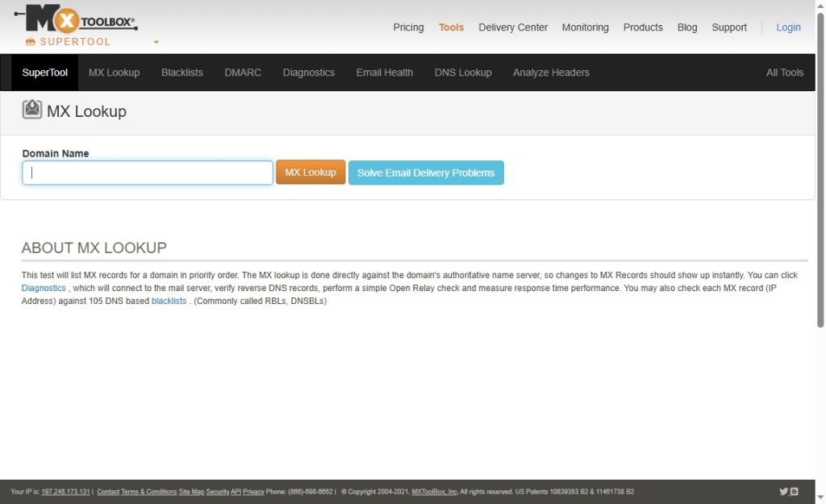826x504 pixels.
Task: Focus the Domain Name input field
Action: pos(148,173)
